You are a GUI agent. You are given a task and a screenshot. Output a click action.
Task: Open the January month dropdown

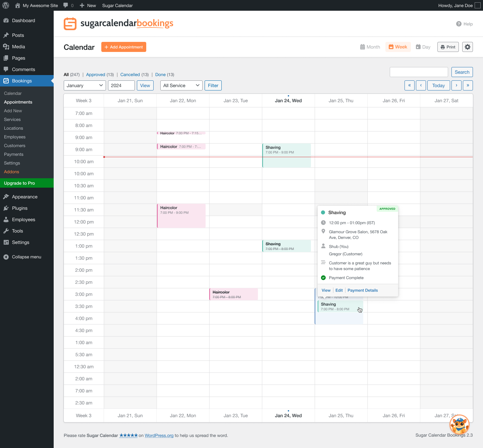[85, 85]
